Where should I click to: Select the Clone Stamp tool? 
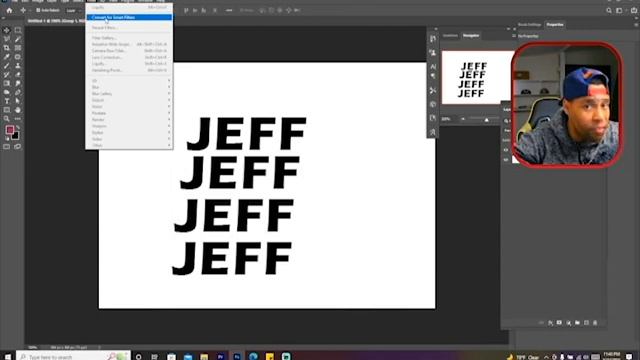click(x=18, y=66)
